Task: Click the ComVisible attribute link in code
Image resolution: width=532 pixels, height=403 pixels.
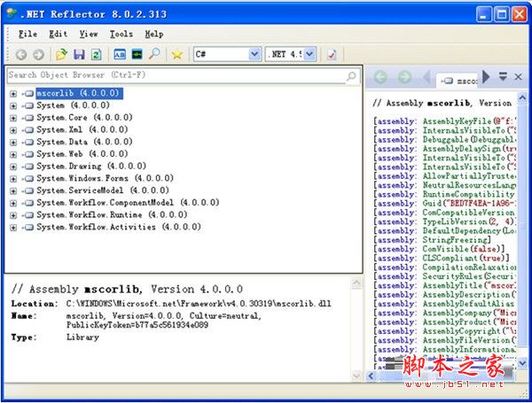Action: click(x=444, y=249)
